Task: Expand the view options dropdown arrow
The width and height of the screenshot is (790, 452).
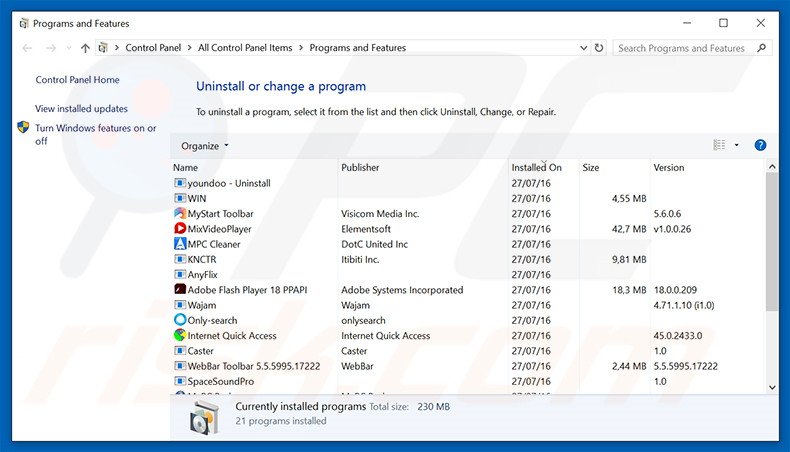Action: coord(736,145)
